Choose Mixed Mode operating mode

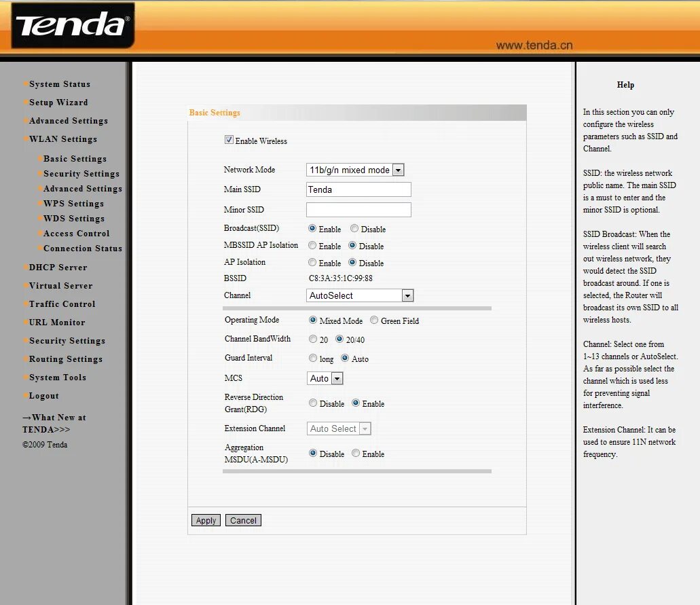tap(313, 320)
